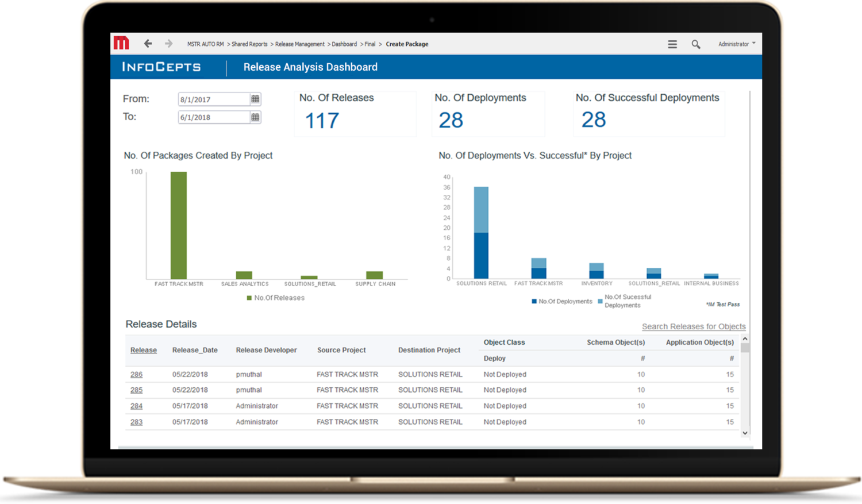
Task: Go forward using the right arrow
Action: coord(168,44)
